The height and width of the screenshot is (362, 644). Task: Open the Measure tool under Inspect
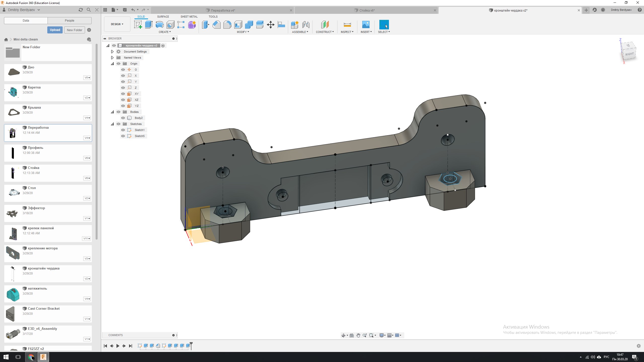[x=347, y=25]
